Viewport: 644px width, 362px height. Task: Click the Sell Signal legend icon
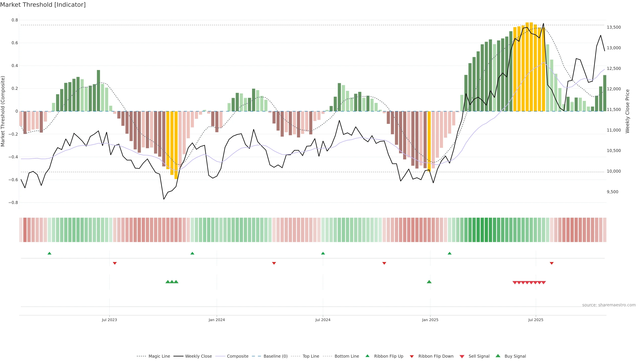[x=462, y=356]
